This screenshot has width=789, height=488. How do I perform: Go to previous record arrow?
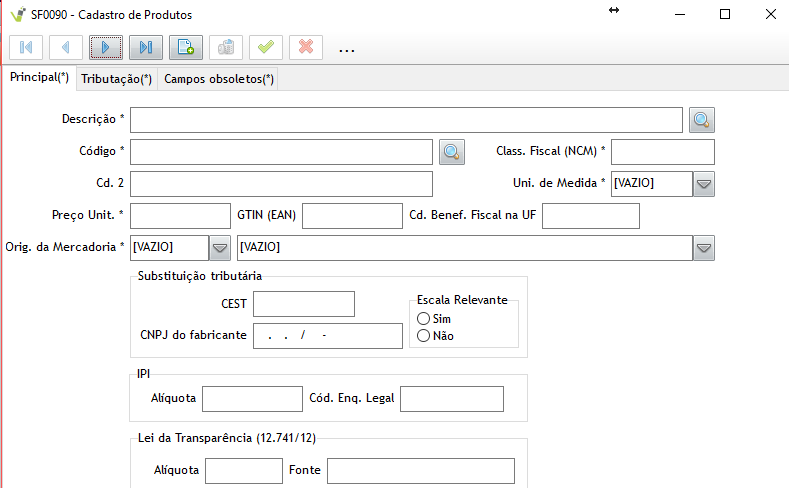66,48
